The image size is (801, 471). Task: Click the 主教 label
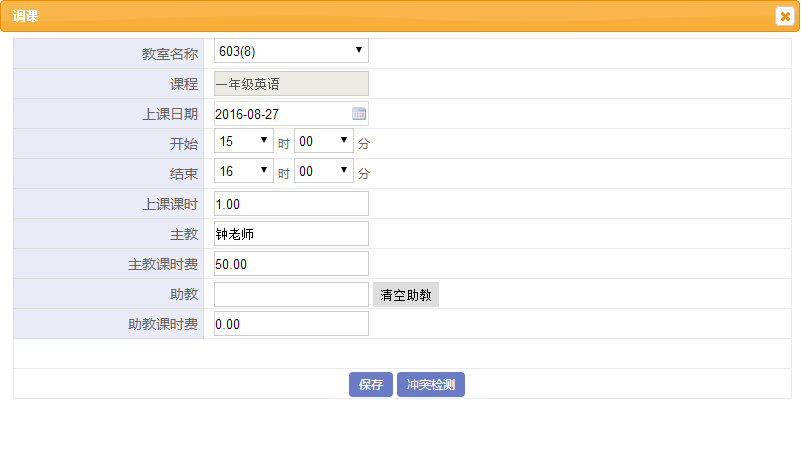[184, 234]
